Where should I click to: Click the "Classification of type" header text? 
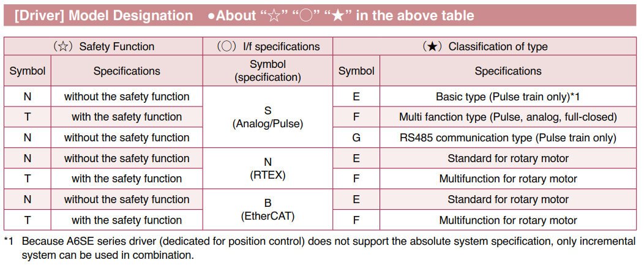[498, 47]
